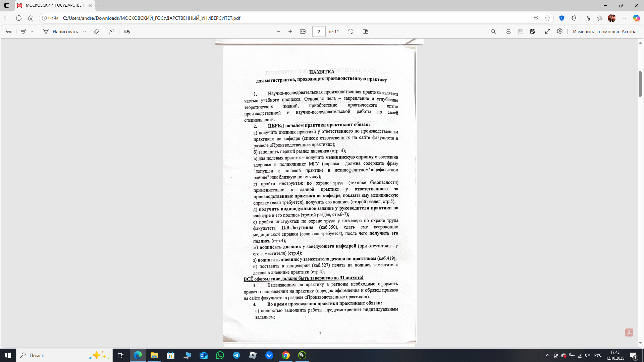Screen dimensions: 644x362
Task: Zoom out of the document
Action: (x=278, y=31)
